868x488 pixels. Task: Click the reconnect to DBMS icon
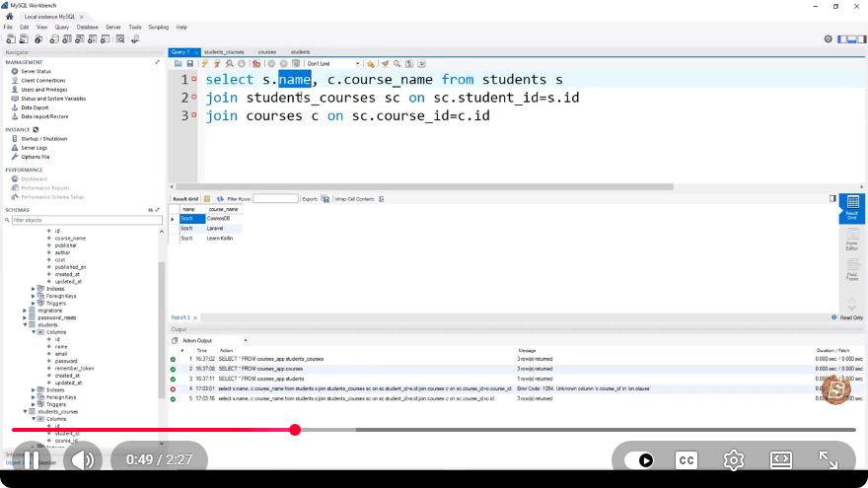click(x=135, y=39)
